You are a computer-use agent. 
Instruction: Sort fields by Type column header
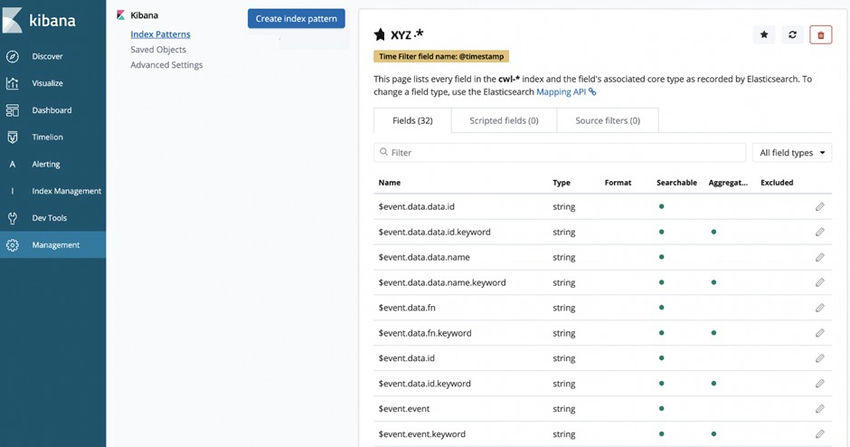pyautogui.click(x=561, y=183)
